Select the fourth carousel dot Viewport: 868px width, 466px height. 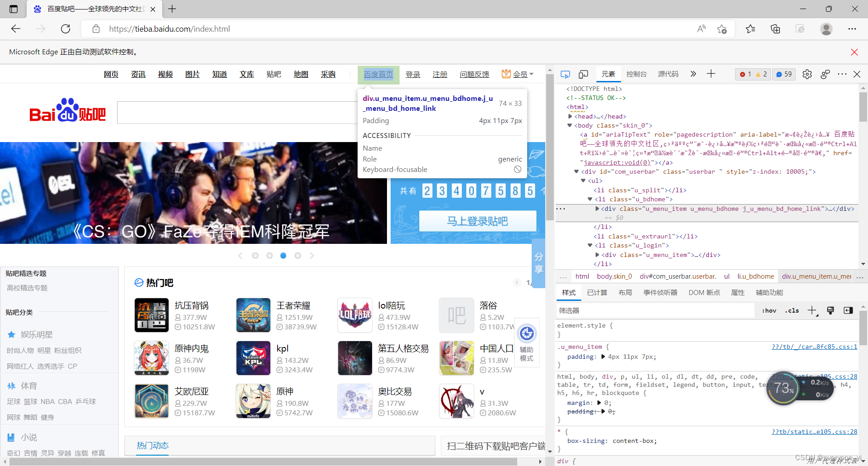[x=297, y=256]
